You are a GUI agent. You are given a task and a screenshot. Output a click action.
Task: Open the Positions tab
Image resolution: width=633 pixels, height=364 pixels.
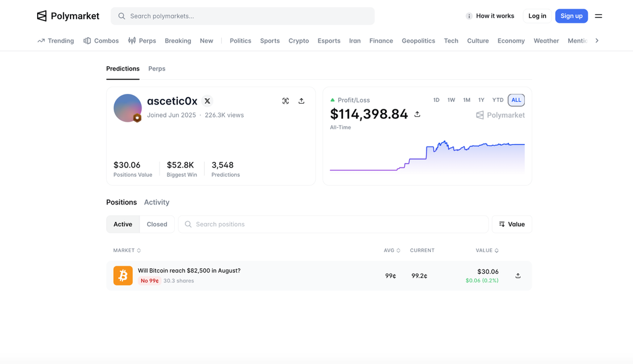point(122,202)
